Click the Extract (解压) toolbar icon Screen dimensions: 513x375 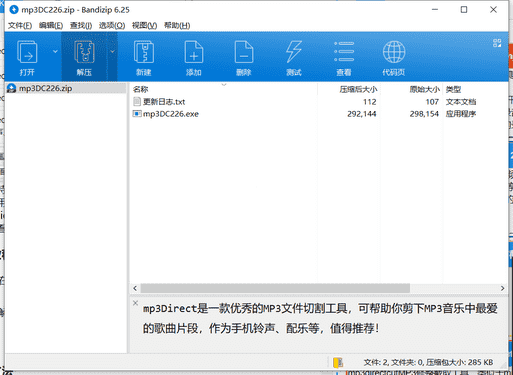pyautogui.click(x=84, y=57)
